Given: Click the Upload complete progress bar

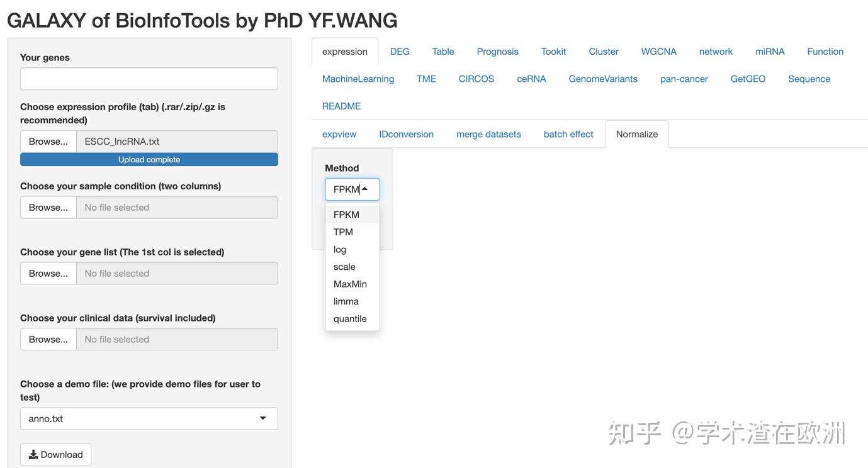Looking at the screenshot, I should [149, 159].
